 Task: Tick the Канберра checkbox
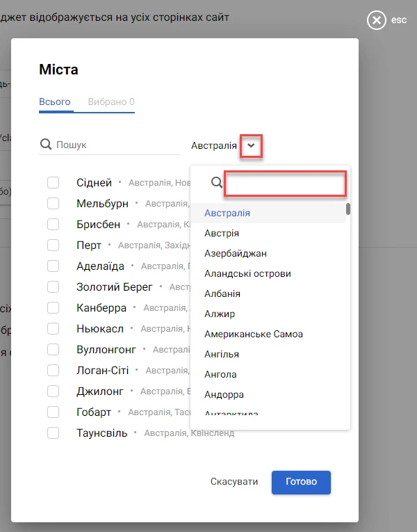(54, 308)
